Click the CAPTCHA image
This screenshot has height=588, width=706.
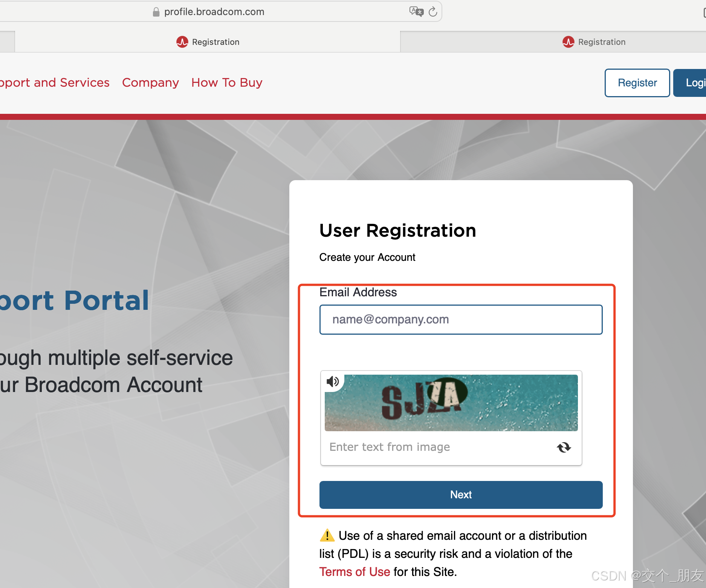(x=451, y=403)
